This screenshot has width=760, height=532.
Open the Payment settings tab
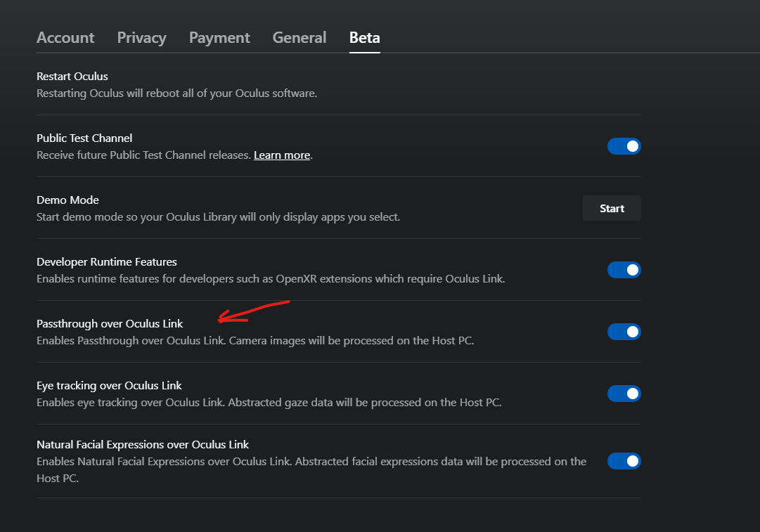point(219,37)
